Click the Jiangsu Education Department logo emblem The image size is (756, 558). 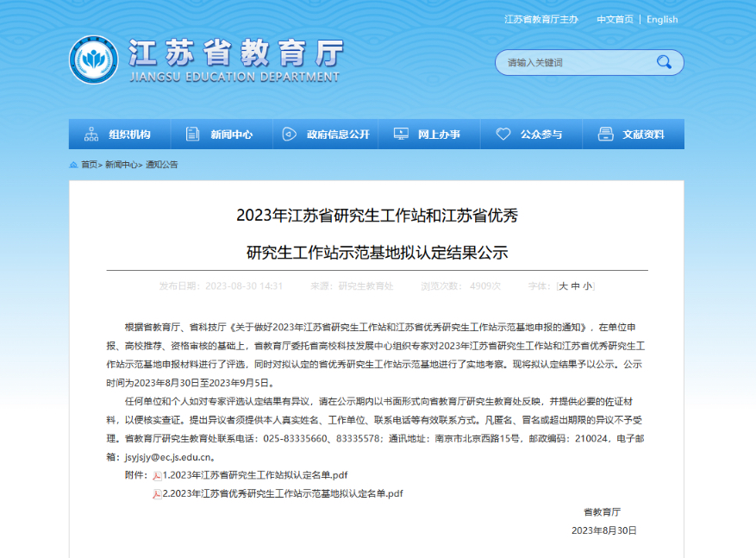[x=94, y=60]
